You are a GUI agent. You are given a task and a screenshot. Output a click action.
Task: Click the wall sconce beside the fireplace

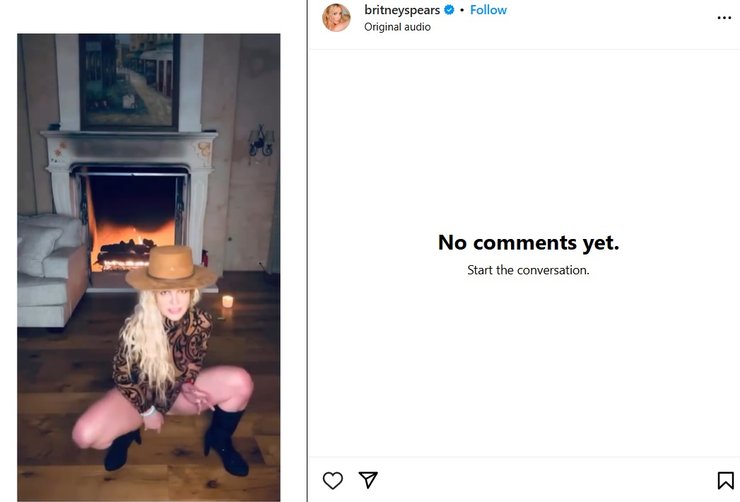[261, 142]
